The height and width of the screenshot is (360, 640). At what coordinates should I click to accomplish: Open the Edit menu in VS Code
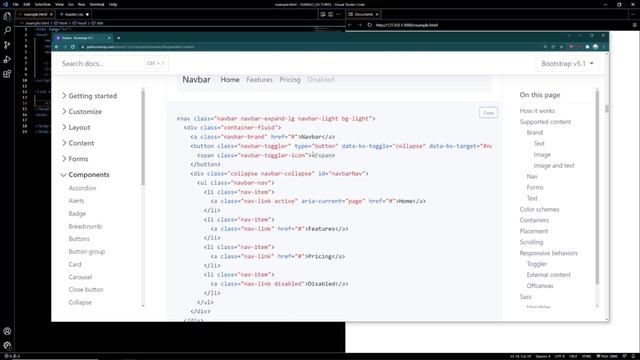coord(27,4)
